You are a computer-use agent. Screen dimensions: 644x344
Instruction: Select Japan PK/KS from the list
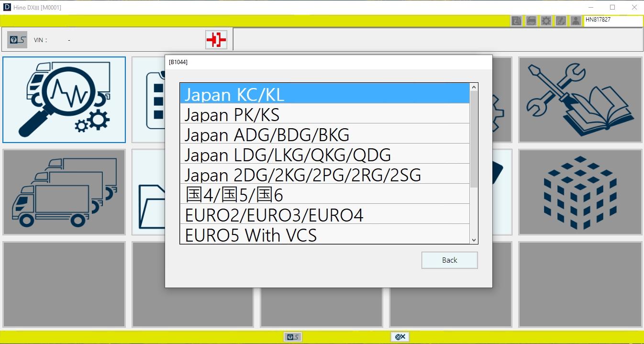[325, 113]
